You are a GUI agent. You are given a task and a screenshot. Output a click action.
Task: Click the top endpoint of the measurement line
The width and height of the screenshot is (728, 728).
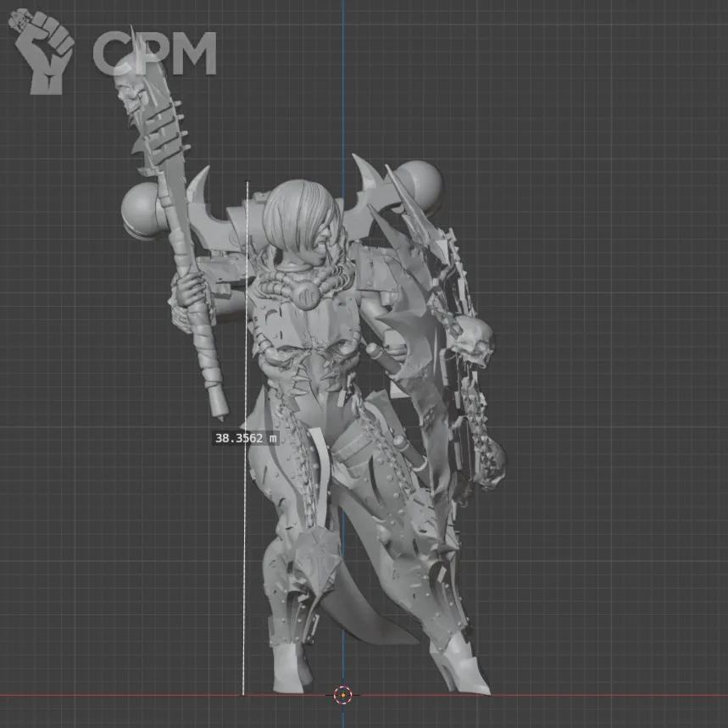(x=247, y=182)
